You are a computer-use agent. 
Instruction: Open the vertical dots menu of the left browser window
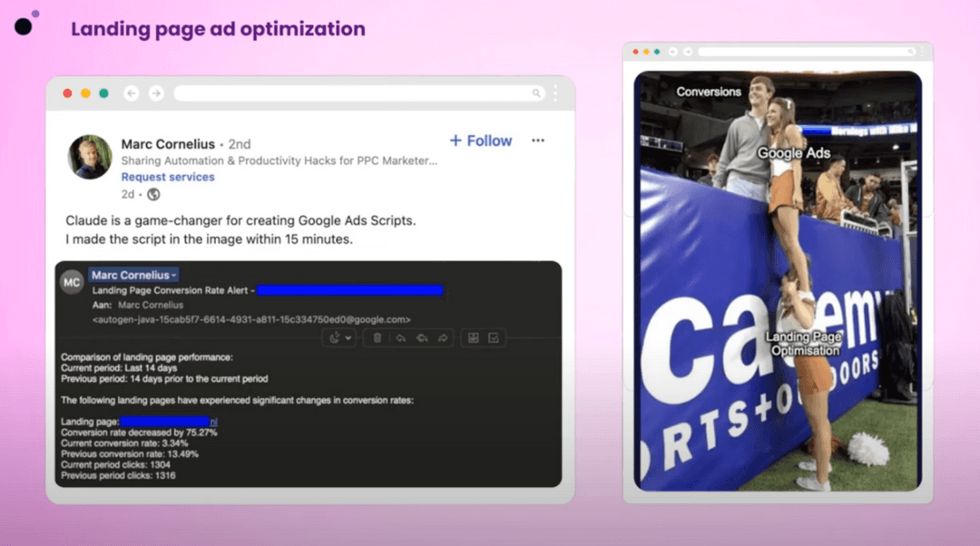(x=555, y=93)
